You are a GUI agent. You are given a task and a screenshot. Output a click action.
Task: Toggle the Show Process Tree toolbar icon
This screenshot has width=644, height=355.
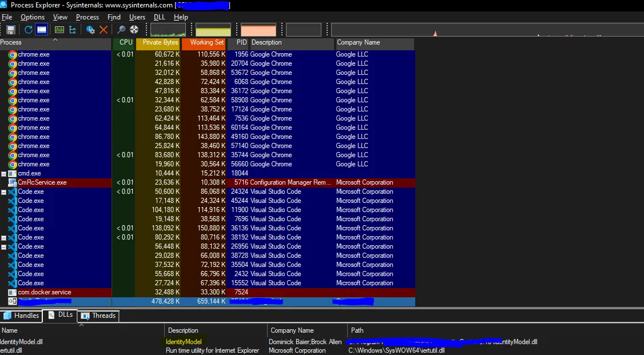pos(73,30)
